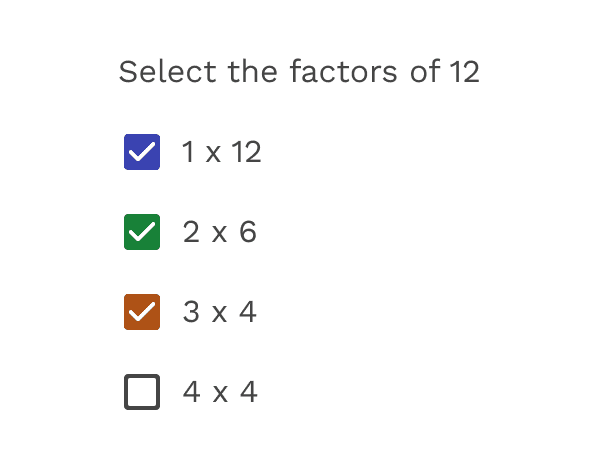Image resolution: width=600 pixels, height=464 pixels.
Task: Check the empty 4 x 4 checkbox
Action: click(x=142, y=392)
